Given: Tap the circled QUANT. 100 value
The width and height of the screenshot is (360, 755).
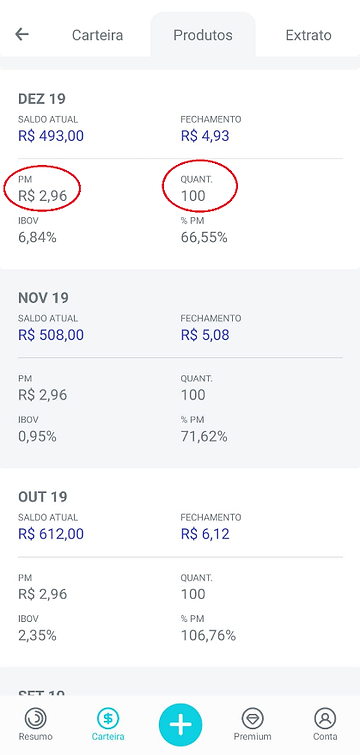Looking at the screenshot, I should (x=193, y=195).
